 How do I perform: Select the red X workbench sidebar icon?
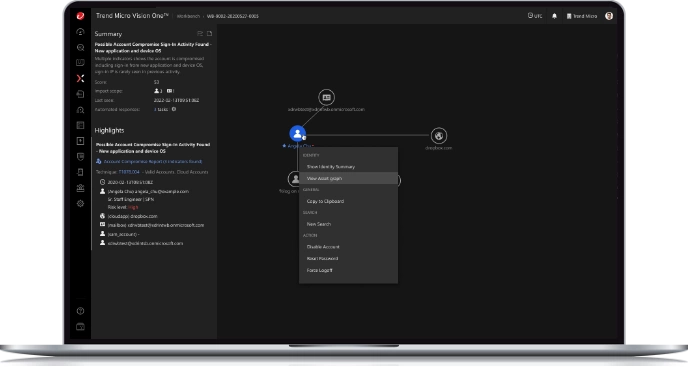pyautogui.click(x=80, y=79)
